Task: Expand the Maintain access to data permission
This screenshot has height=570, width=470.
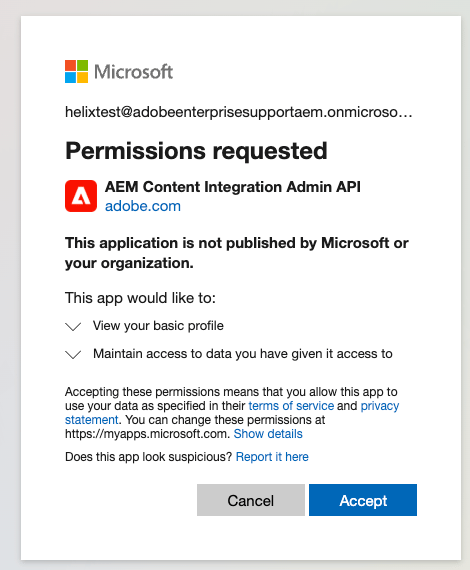Action: 73,354
